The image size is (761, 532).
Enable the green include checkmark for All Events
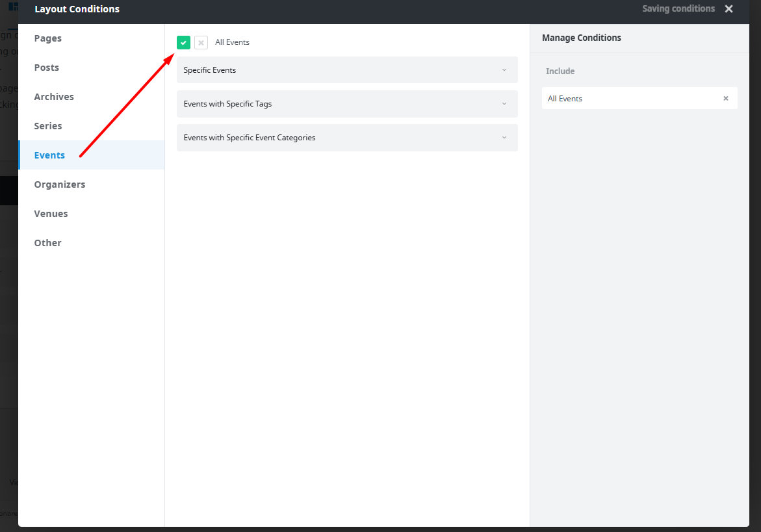(183, 42)
